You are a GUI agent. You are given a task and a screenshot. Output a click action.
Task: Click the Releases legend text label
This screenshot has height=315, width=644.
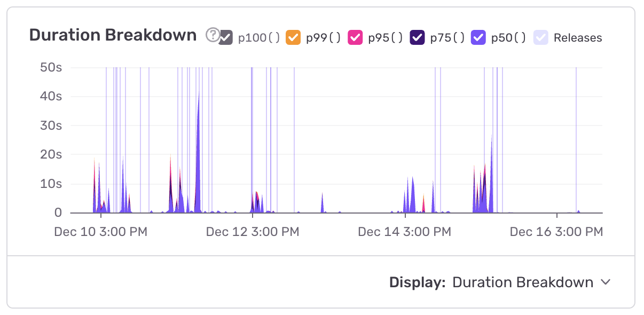click(578, 38)
